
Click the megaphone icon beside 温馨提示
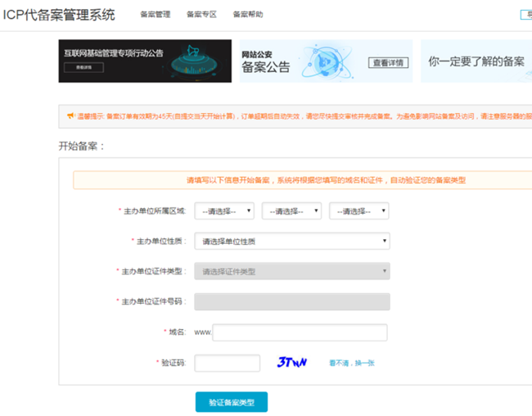click(x=70, y=116)
